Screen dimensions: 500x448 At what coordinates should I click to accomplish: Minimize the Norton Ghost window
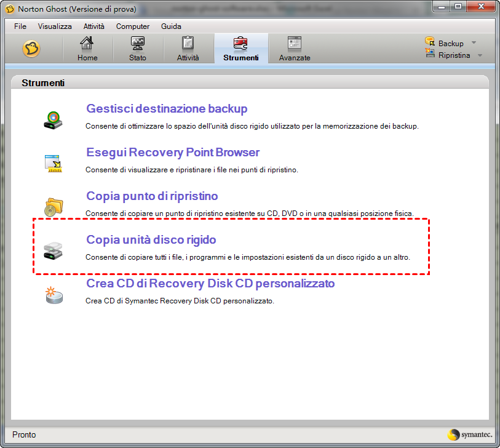442,6
